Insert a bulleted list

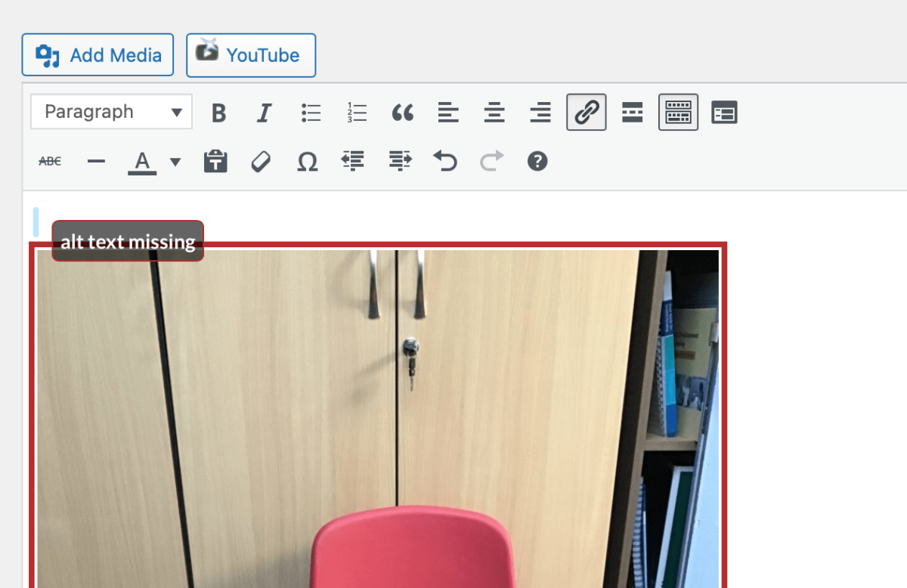pos(311,113)
